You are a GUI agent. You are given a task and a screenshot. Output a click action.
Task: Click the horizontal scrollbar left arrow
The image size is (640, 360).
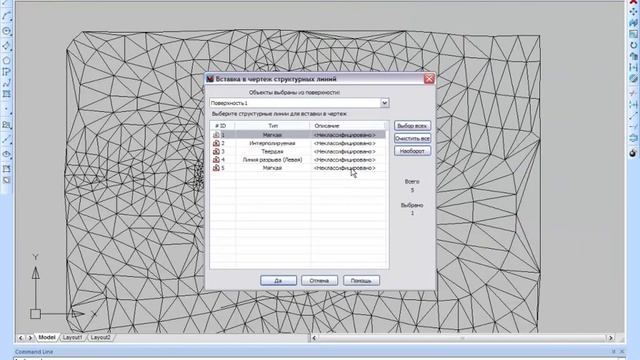314,338
